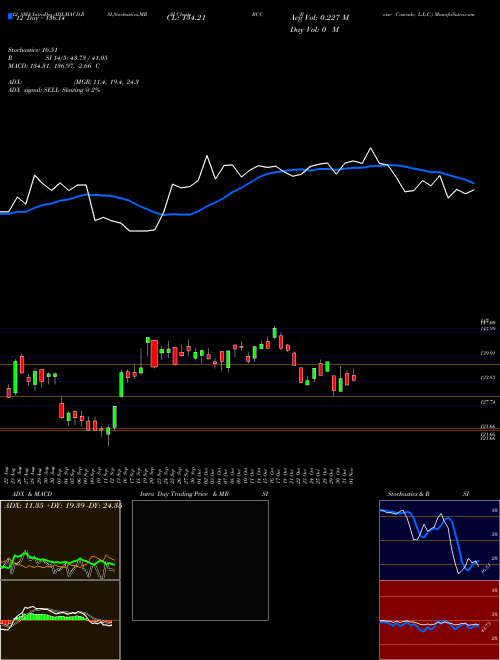Click the last red candlestick on the chart
This screenshot has width=500, height=660.
tap(354, 378)
